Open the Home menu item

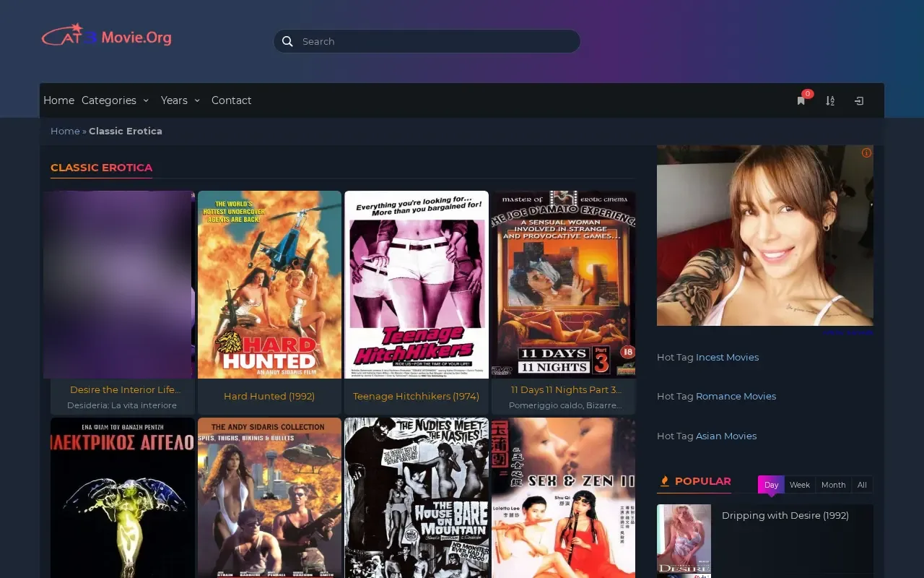(58, 100)
